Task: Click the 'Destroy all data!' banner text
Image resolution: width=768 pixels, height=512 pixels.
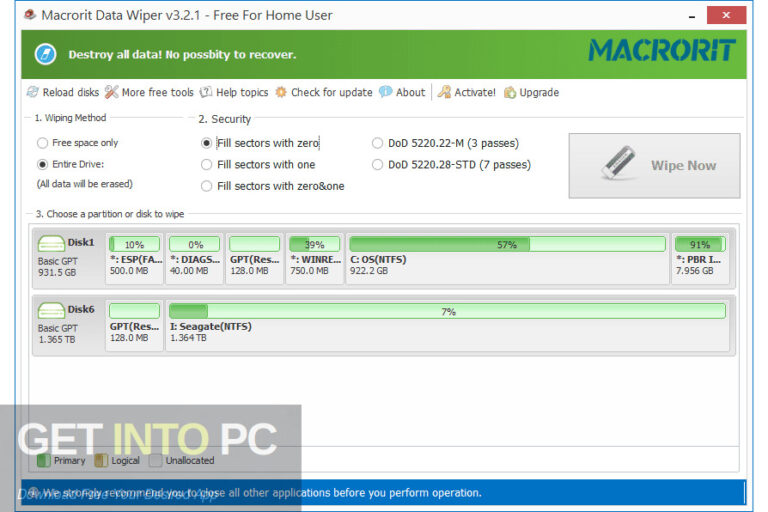Action: 182,54
